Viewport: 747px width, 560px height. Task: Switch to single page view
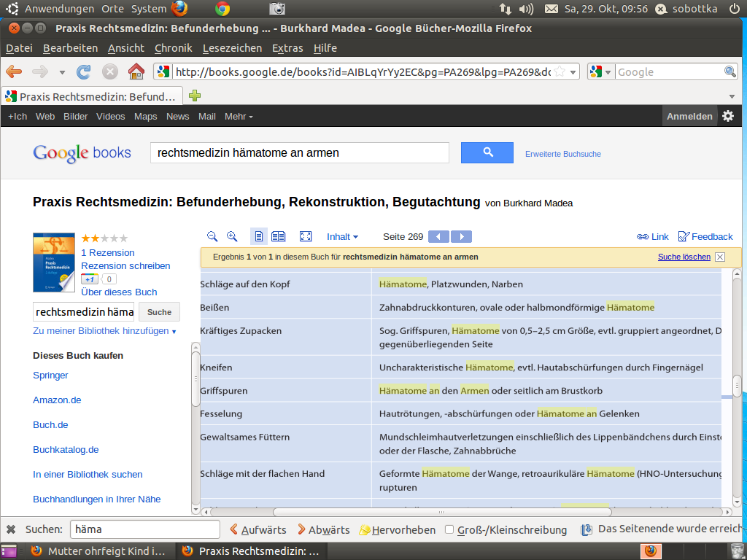click(x=259, y=236)
